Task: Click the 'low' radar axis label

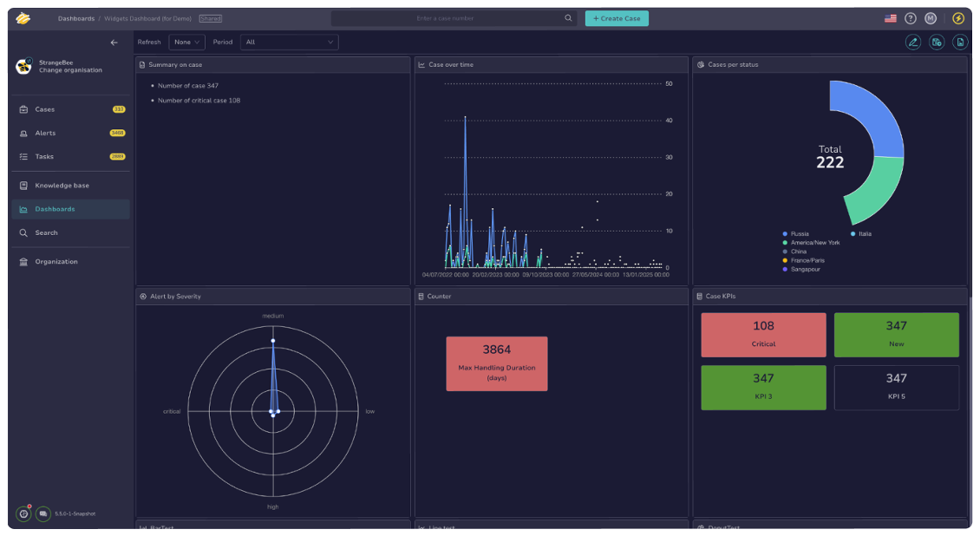Action: click(370, 412)
